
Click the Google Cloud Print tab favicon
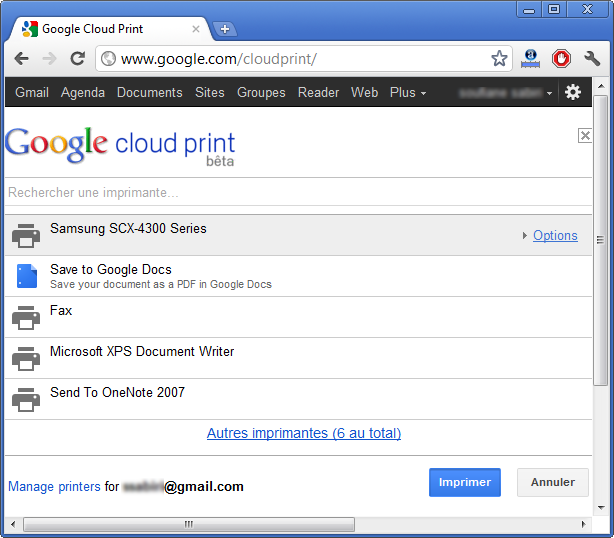30,29
